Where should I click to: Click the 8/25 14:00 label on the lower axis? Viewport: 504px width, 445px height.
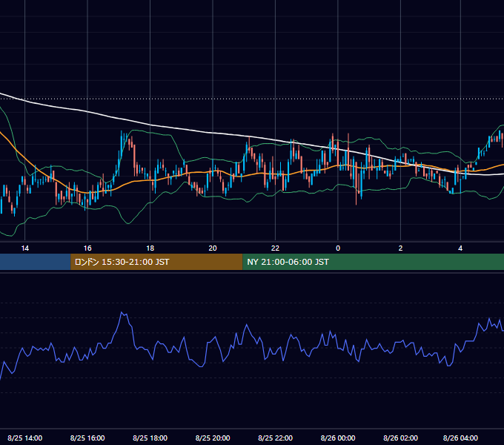(x=24, y=438)
